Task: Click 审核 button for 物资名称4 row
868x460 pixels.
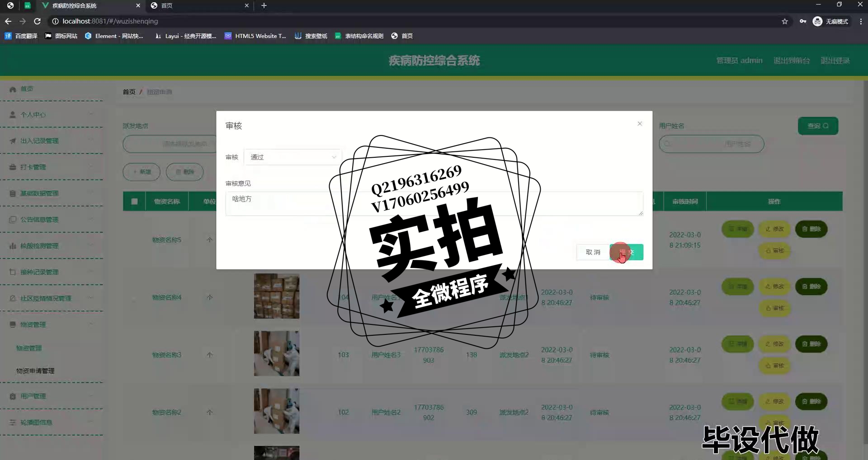Action: (774, 308)
